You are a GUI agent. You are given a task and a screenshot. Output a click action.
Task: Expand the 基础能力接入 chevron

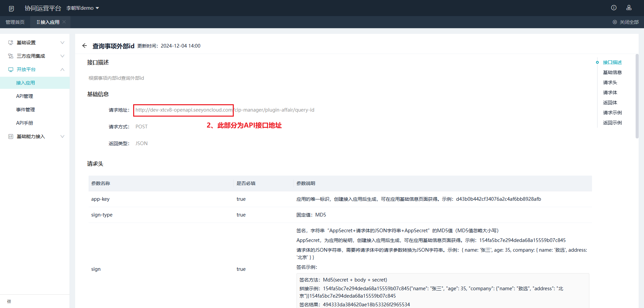pos(62,136)
